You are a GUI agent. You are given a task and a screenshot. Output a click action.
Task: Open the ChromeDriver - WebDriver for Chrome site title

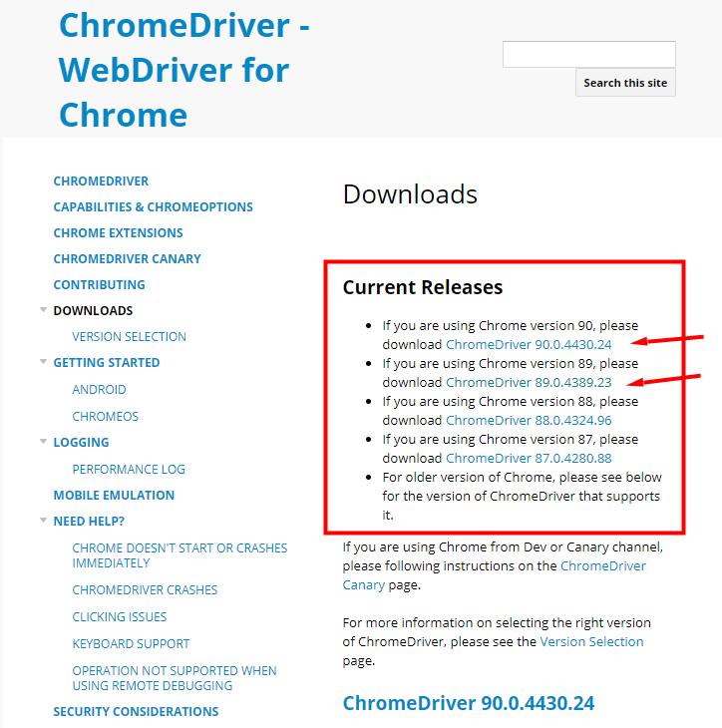click(x=183, y=70)
